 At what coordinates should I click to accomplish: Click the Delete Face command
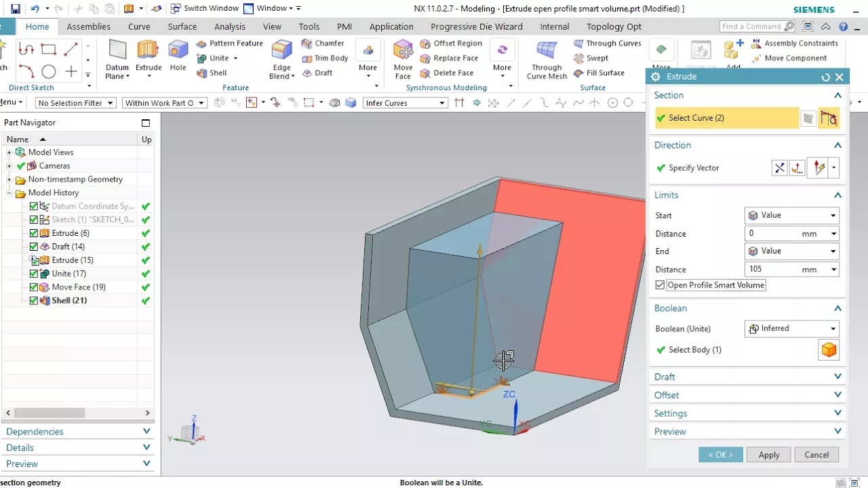[x=446, y=73]
